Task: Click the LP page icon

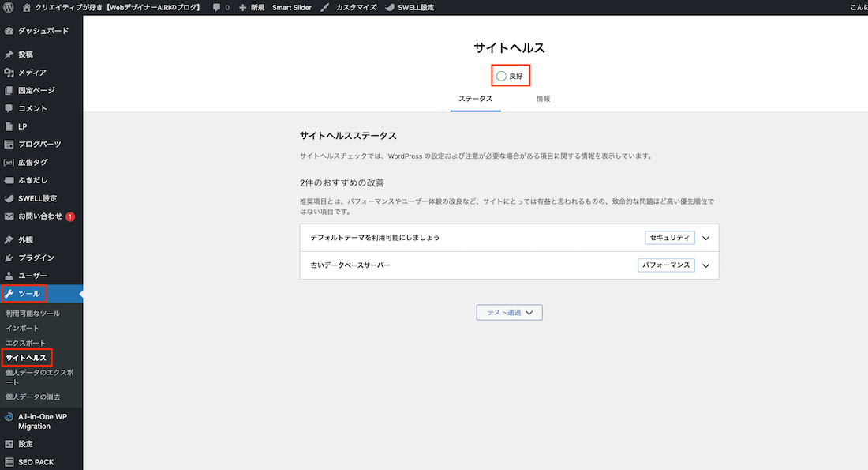Action: pos(9,126)
